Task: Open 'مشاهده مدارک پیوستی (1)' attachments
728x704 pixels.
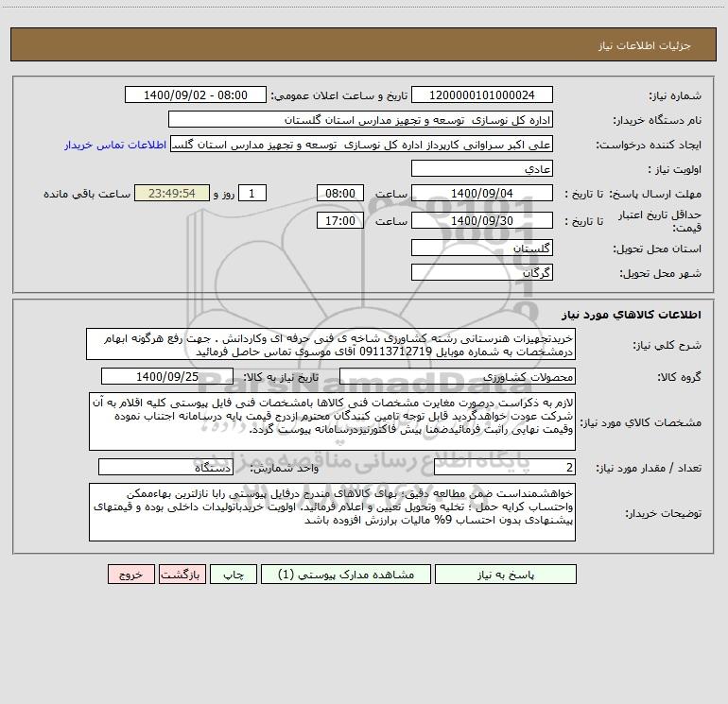Action: click(x=346, y=575)
